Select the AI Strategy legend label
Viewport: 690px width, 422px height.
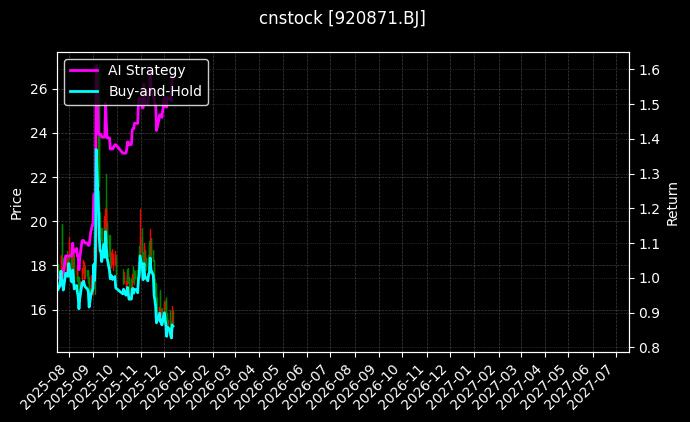pos(146,71)
